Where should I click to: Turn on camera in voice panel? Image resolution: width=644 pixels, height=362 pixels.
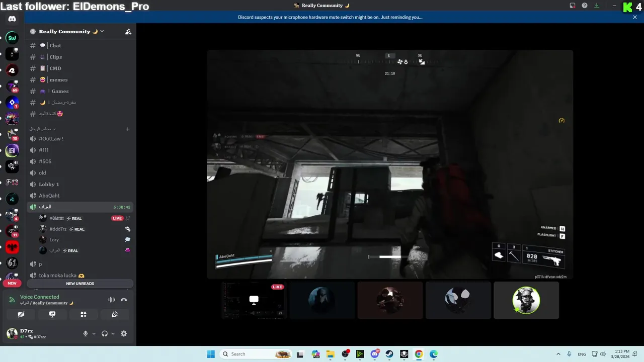(x=21, y=314)
